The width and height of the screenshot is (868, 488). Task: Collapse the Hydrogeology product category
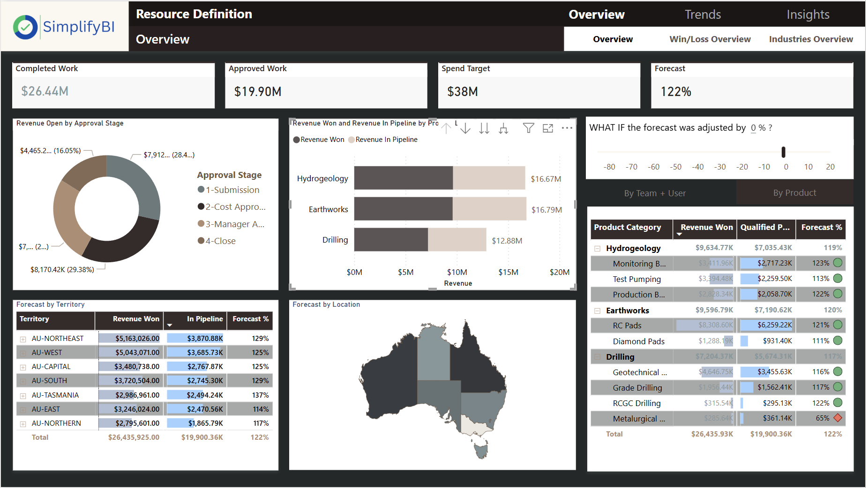pyautogui.click(x=597, y=249)
